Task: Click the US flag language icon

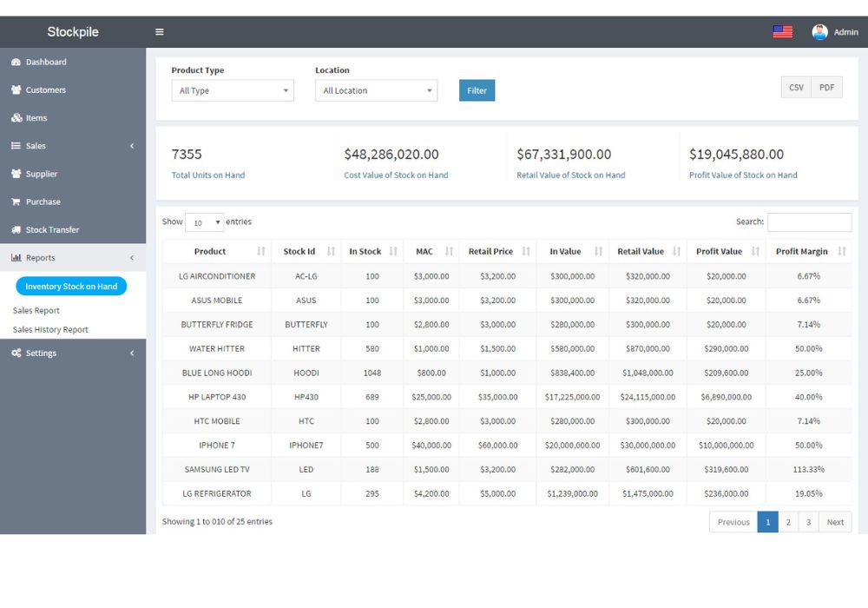Action: click(782, 32)
